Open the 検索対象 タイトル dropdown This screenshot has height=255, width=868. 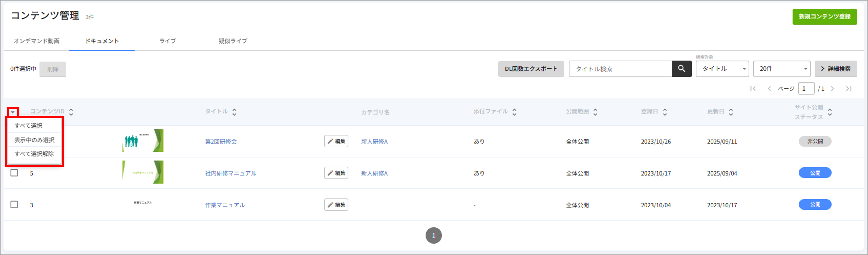(x=722, y=69)
